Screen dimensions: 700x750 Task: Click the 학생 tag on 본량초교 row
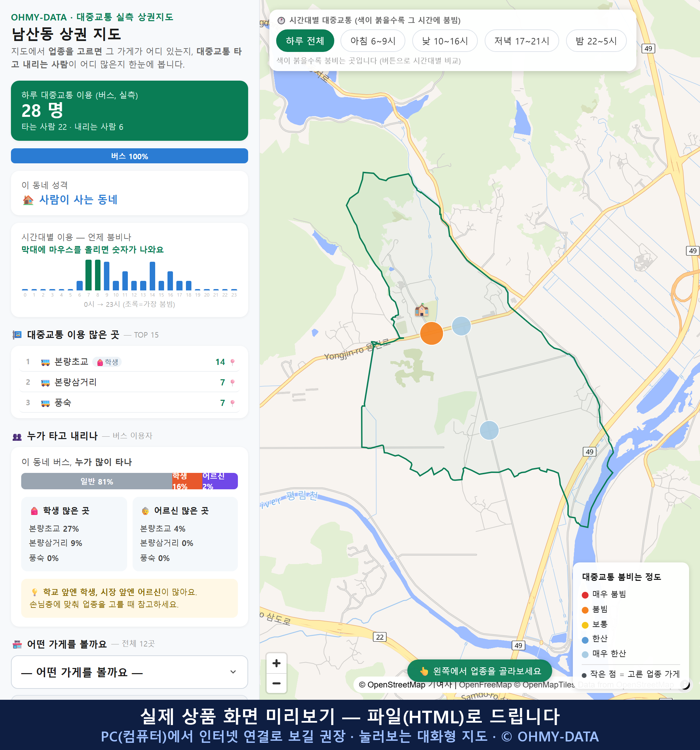coord(108,362)
